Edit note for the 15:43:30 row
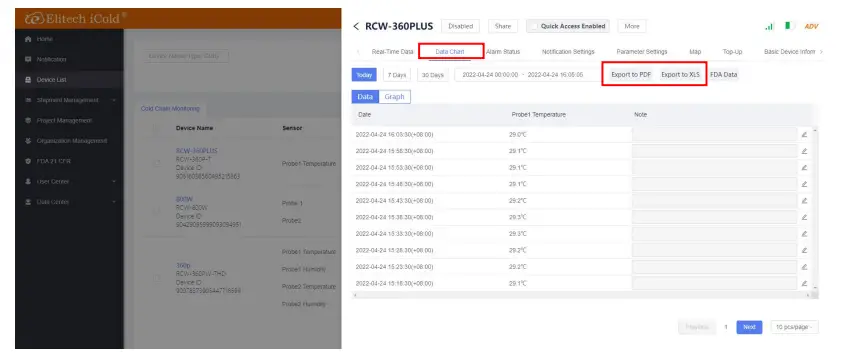 pos(804,200)
